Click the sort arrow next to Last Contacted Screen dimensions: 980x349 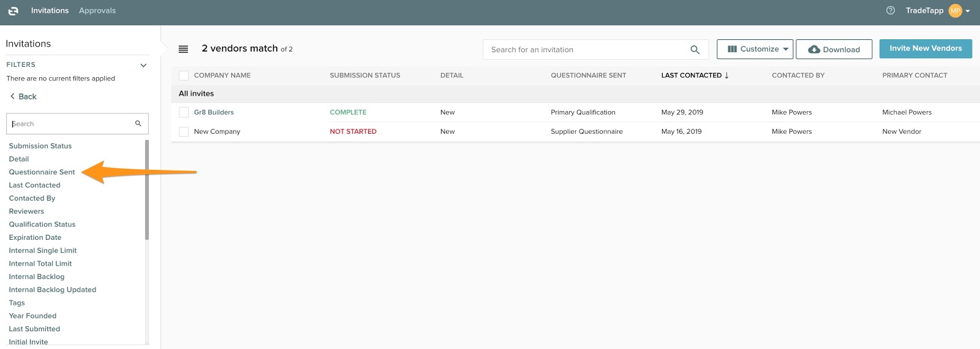[x=727, y=75]
